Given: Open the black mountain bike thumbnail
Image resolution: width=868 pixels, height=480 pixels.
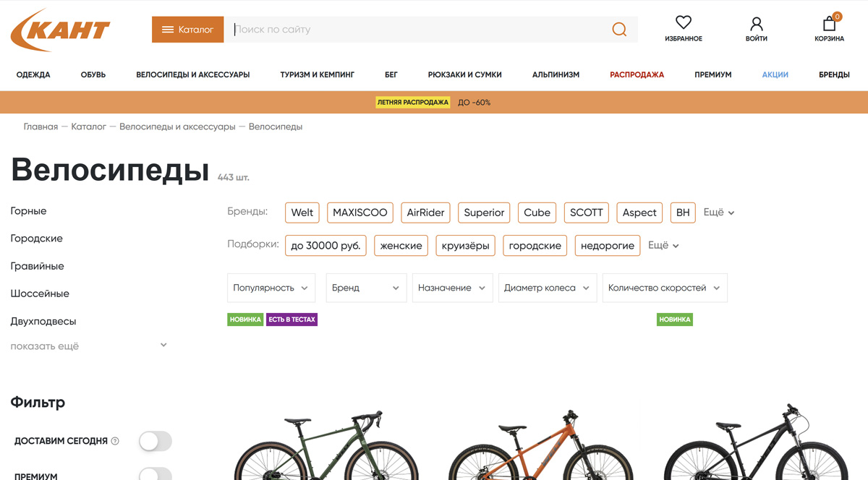Looking at the screenshot, I should point(757,441).
